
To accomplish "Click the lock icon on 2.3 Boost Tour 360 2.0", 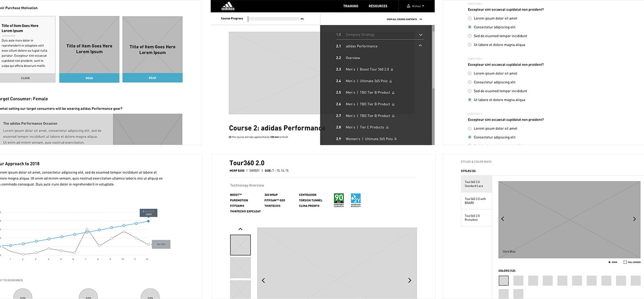I will coord(392,69).
